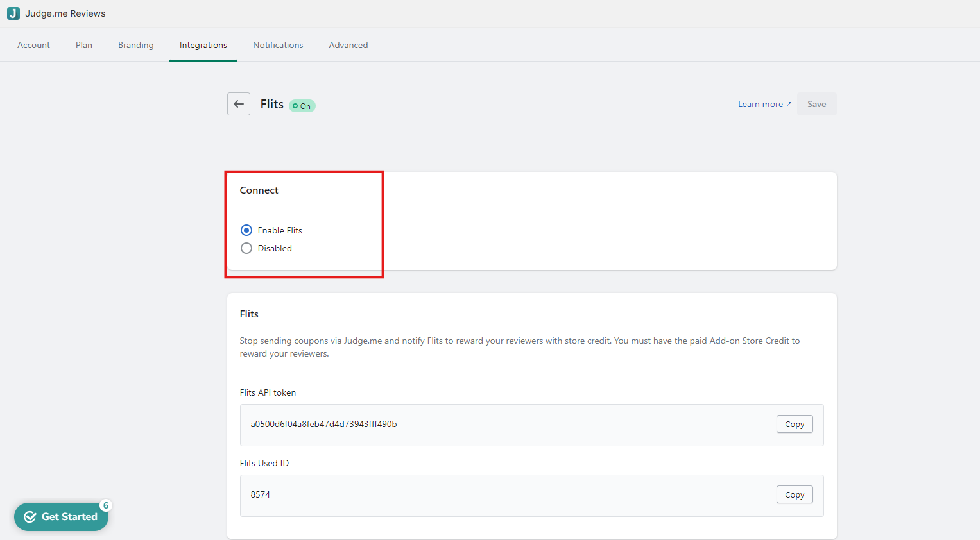This screenshot has height=540, width=980.
Task: Click the Flits description paragraph about store credit
Action: pyautogui.click(x=520, y=347)
